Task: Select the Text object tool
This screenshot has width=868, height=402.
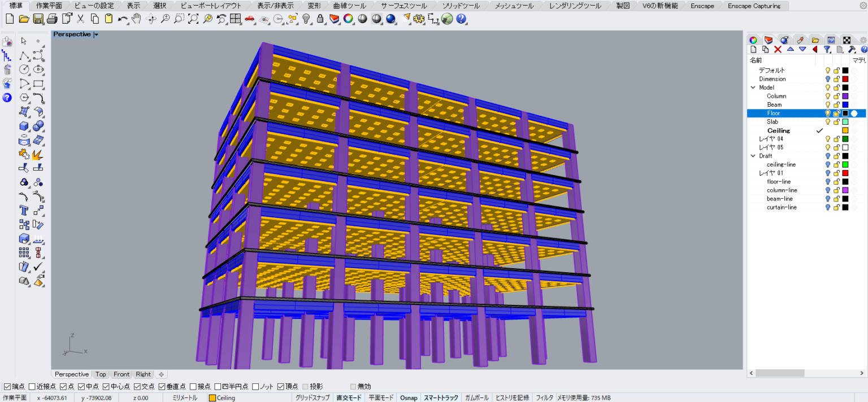Action: tap(24, 211)
